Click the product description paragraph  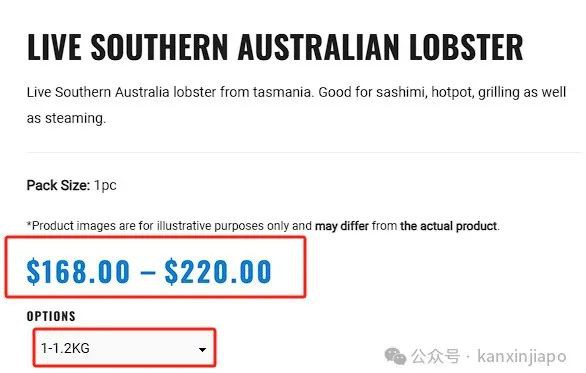[x=296, y=105]
